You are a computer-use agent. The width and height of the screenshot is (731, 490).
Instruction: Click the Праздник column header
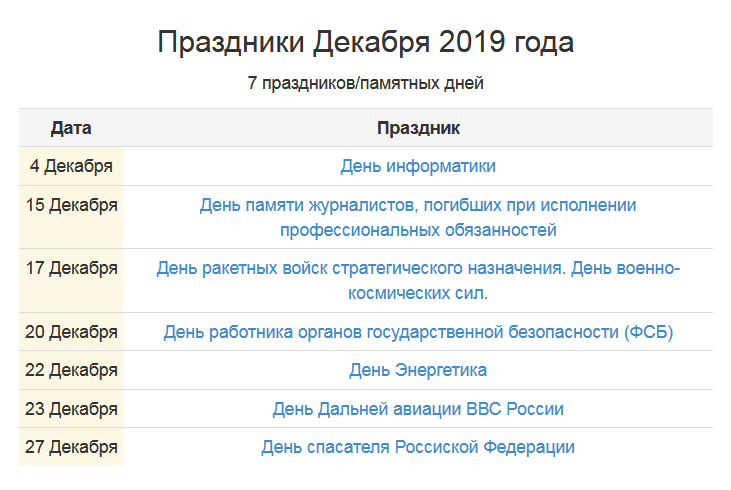418,128
